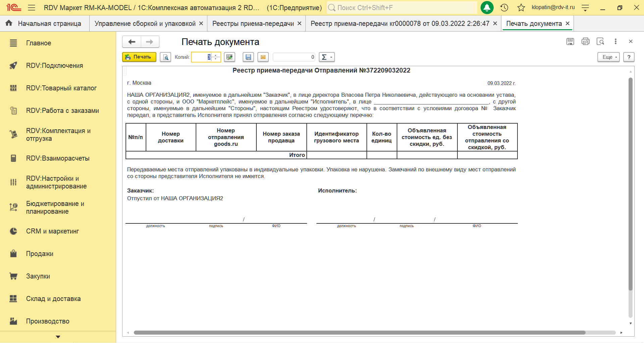The height and width of the screenshot is (343, 644).
Task: Open the RDV:Взаиморасчеты section
Action: click(58, 158)
